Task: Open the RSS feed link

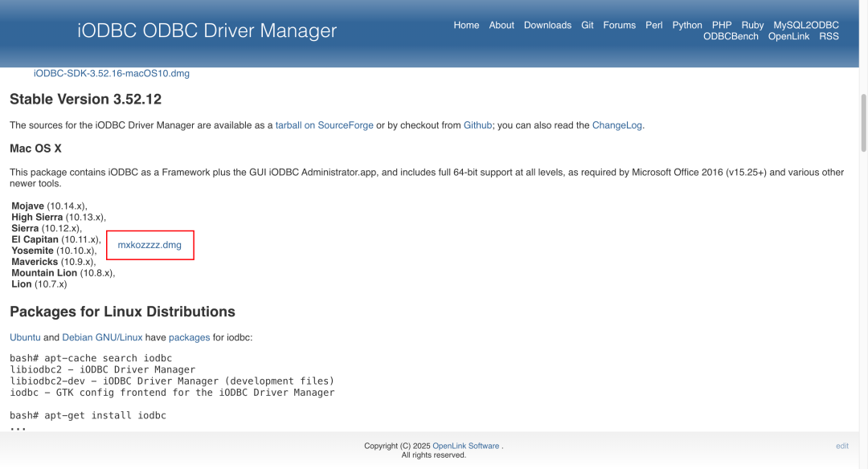Action: pyautogui.click(x=829, y=36)
